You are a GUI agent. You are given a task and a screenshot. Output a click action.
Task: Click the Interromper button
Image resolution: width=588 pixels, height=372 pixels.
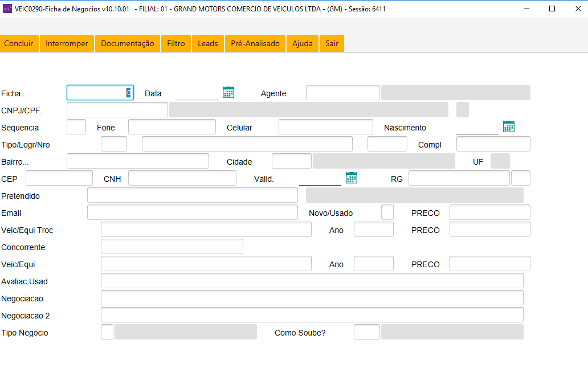pyautogui.click(x=67, y=43)
